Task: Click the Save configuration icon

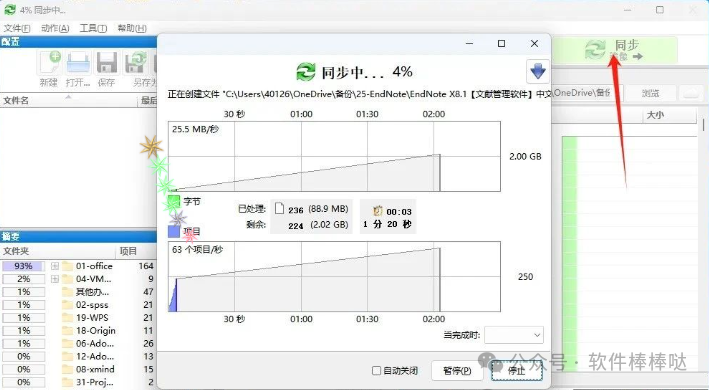Action: pyautogui.click(x=107, y=63)
